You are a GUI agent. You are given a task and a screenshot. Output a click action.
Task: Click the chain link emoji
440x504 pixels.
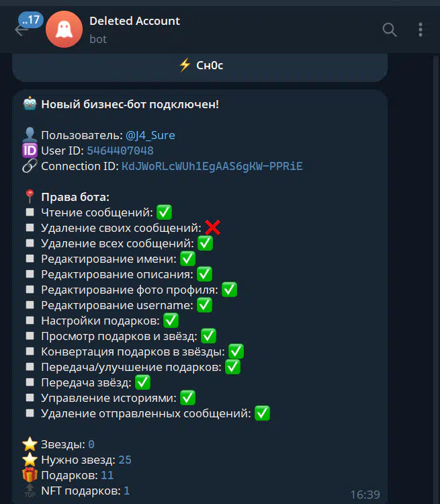30,166
